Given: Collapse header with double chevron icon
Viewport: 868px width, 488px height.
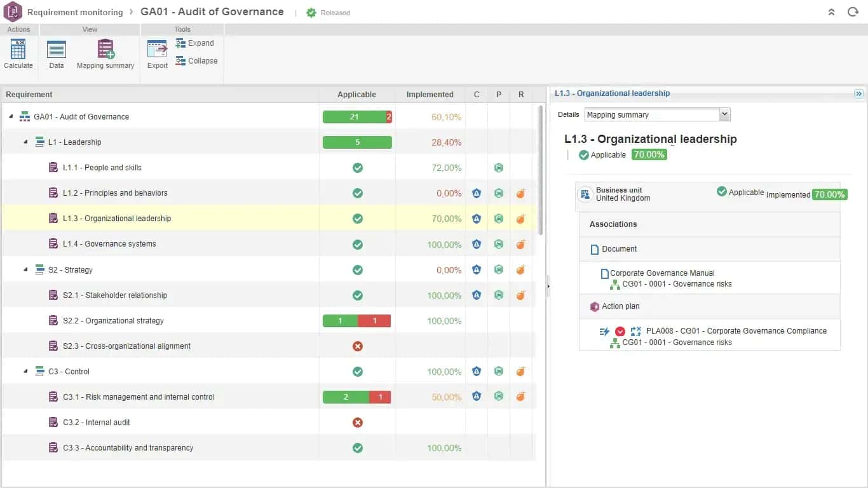Looking at the screenshot, I should click(831, 12).
